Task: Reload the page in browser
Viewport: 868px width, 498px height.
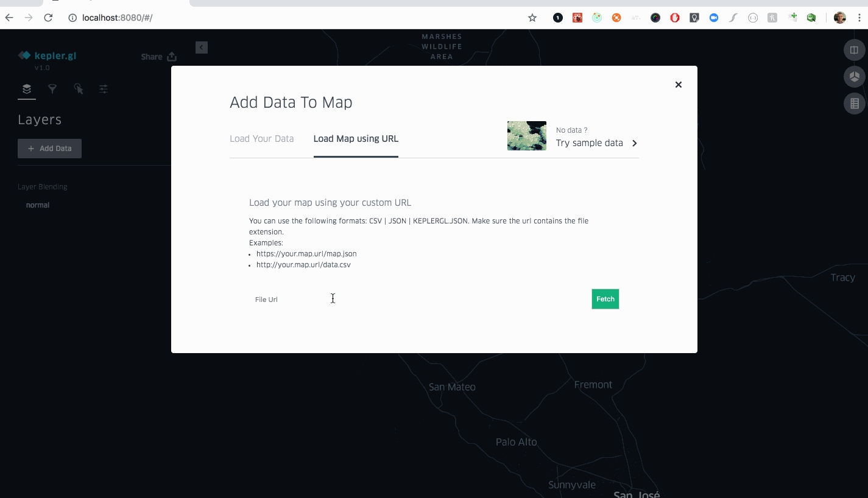Action: [x=48, y=18]
